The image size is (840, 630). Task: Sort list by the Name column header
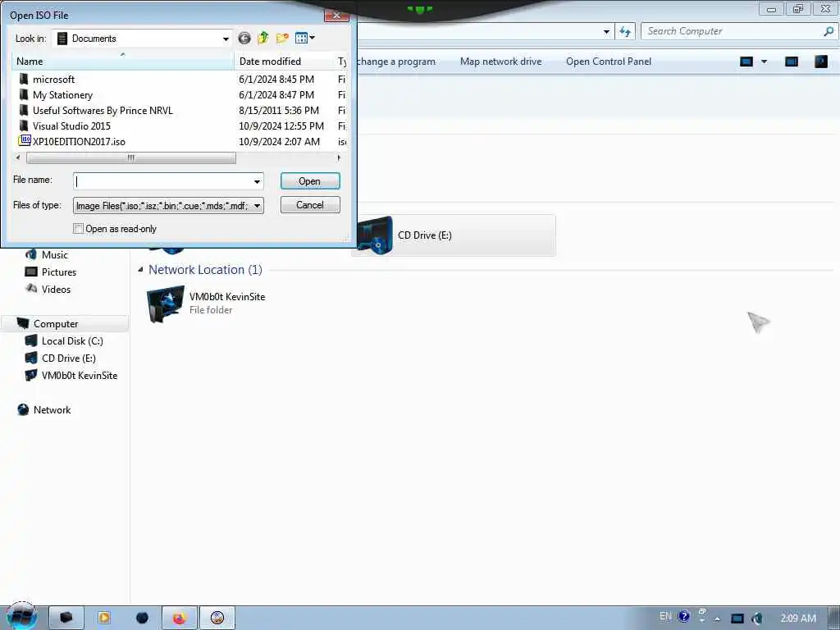123,61
